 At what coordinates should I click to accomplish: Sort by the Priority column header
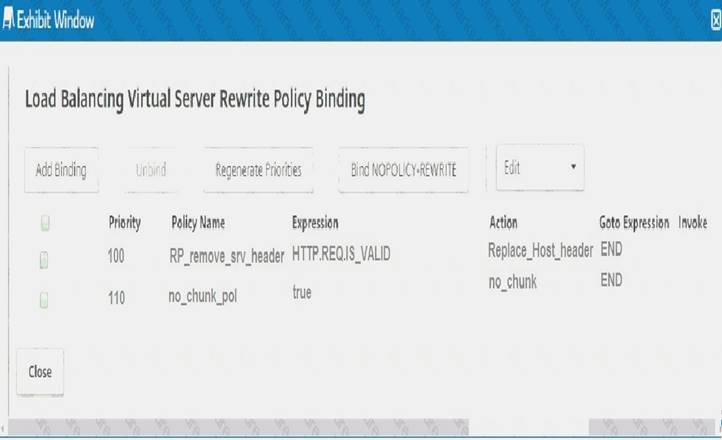124,223
